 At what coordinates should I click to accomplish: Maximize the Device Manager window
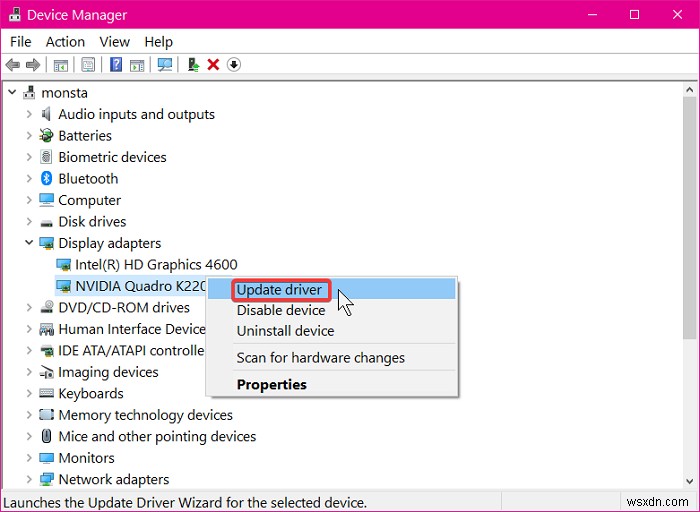(634, 15)
